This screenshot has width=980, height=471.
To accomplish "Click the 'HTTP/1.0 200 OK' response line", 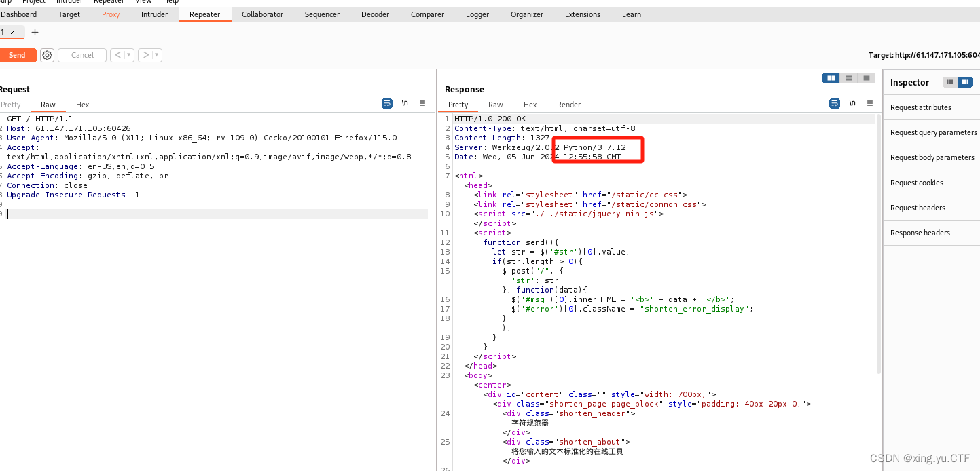I will (x=490, y=119).
